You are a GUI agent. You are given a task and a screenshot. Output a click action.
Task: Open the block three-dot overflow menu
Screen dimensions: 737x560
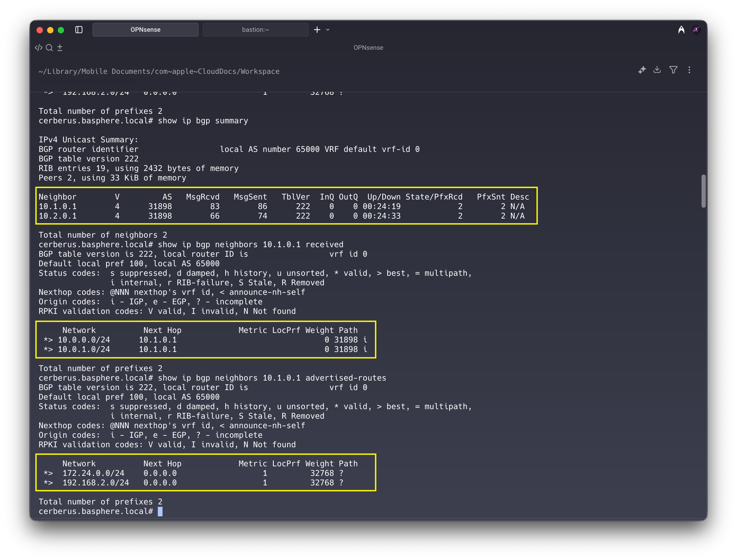pos(689,70)
